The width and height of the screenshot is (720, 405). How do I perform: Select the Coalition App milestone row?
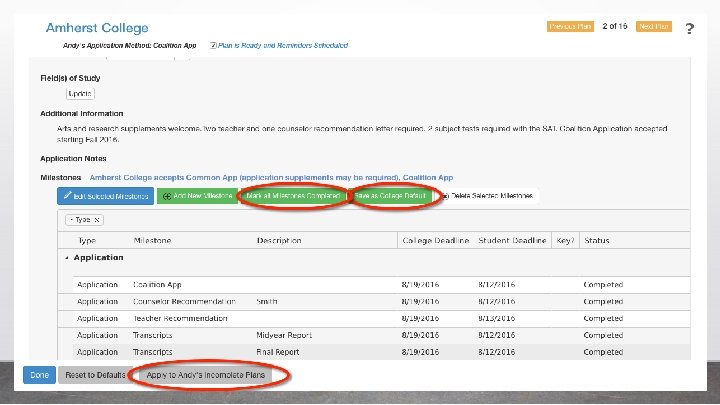[x=381, y=285]
